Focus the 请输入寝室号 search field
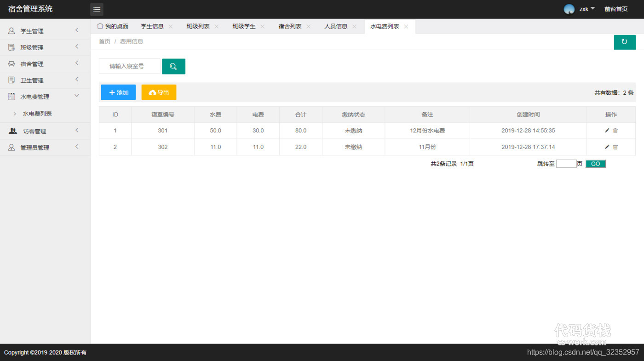 click(130, 66)
